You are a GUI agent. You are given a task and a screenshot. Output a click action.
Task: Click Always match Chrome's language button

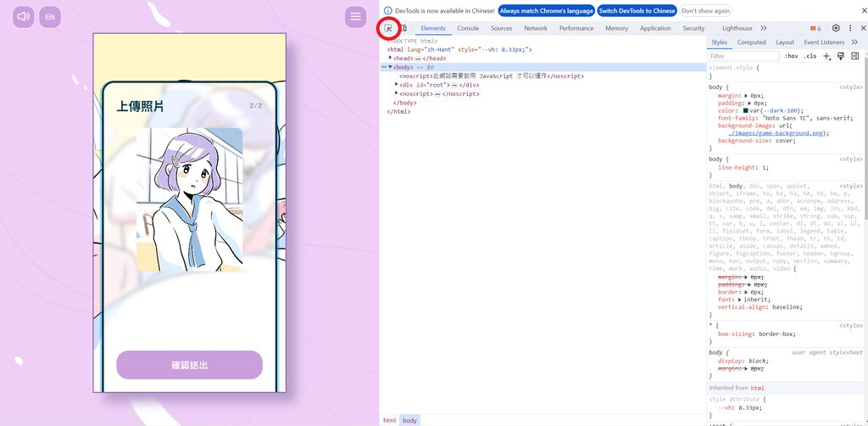[x=545, y=11]
